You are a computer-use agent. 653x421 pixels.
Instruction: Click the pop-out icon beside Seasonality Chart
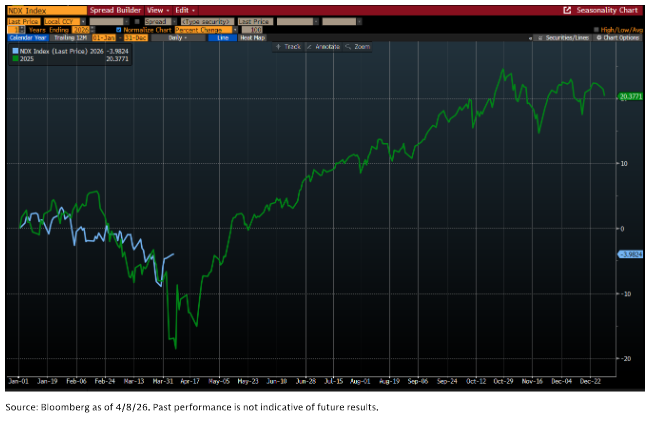[567, 10]
